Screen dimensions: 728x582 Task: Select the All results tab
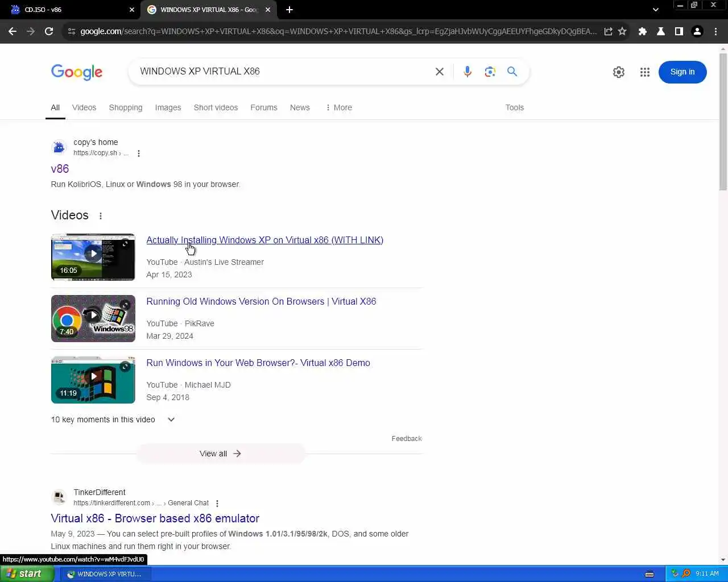coord(55,107)
